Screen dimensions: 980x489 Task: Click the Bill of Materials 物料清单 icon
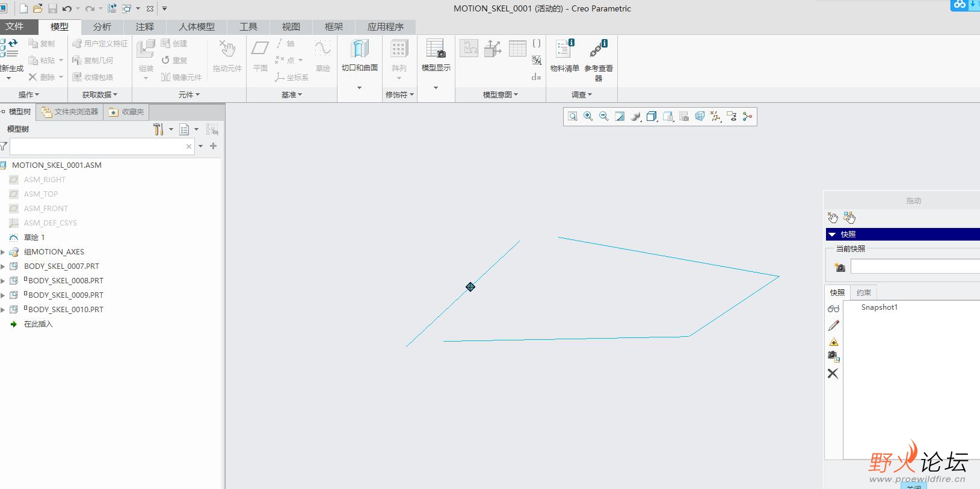click(564, 56)
